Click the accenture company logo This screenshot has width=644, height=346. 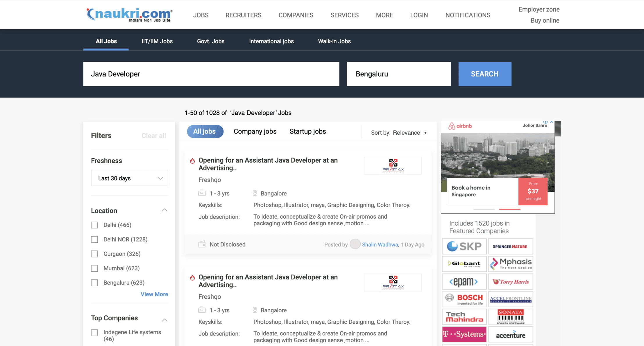pyautogui.click(x=511, y=335)
